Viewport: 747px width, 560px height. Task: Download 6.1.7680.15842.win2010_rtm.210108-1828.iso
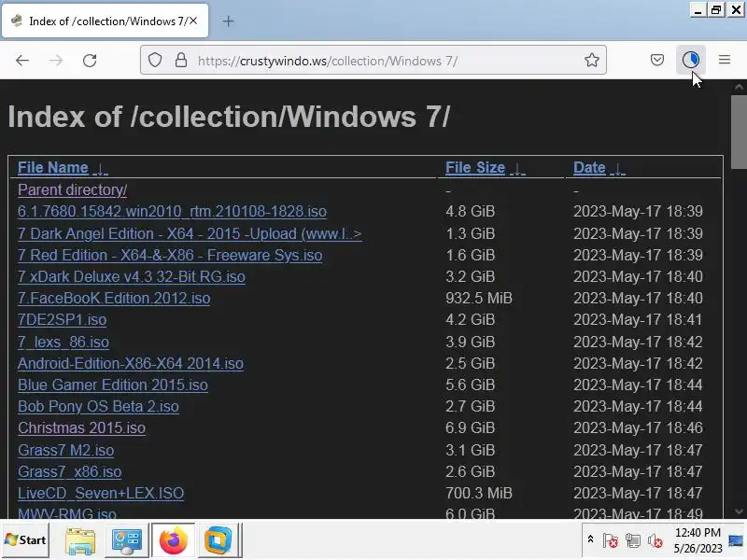[x=172, y=212]
